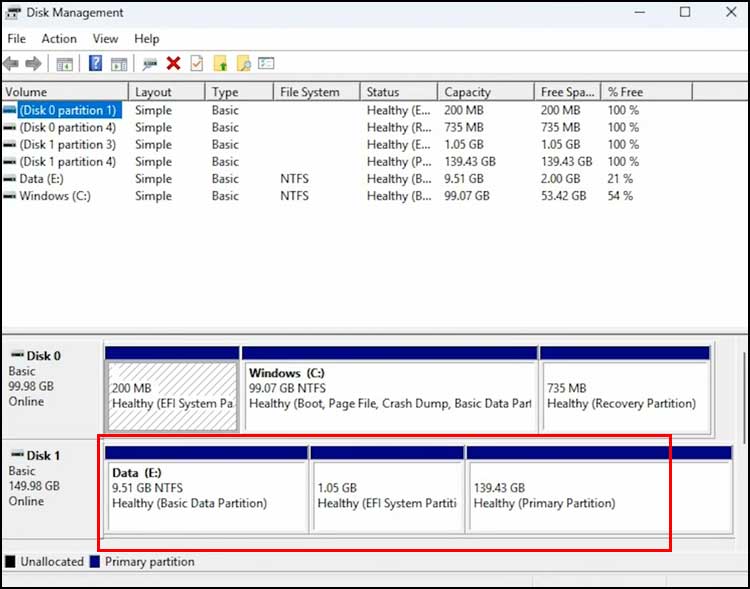
Task: Select the 735 MB Recovery Partition block
Action: click(x=626, y=389)
